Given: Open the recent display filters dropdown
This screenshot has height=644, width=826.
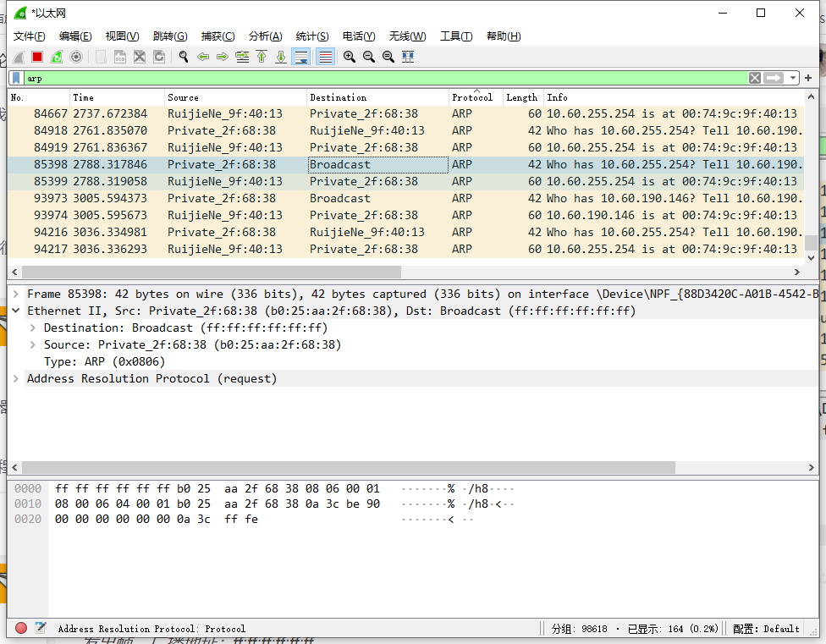Looking at the screenshot, I should click(793, 78).
